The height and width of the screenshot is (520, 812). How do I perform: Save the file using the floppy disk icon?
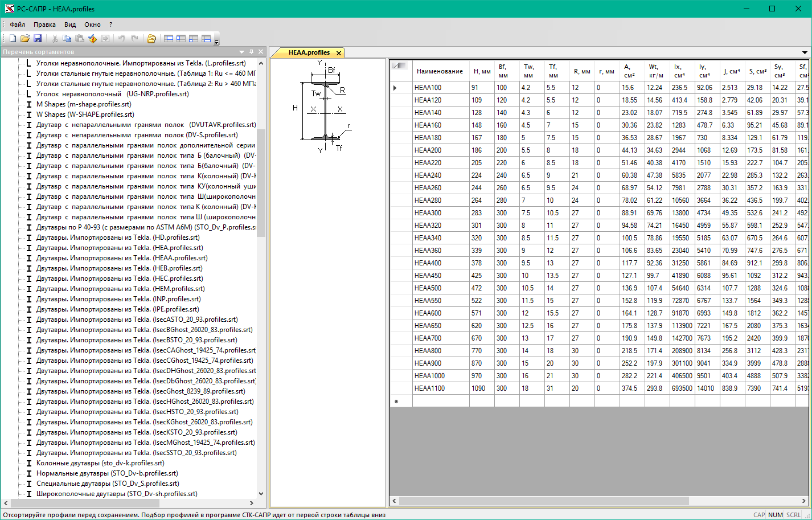point(38,39)
